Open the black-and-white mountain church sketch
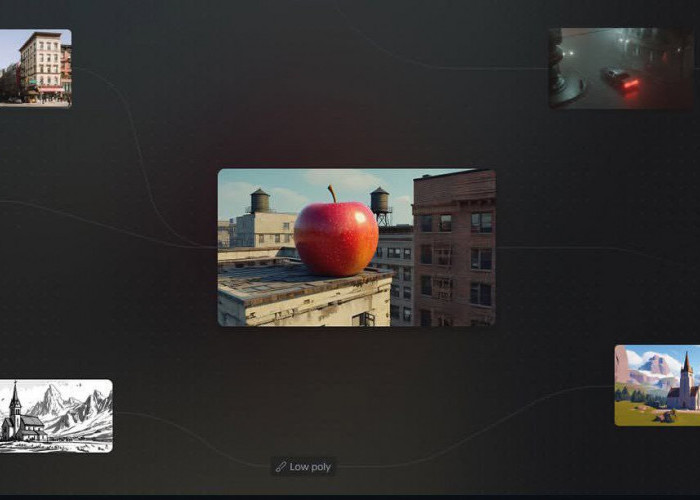Viewport: 700px width, 500px height. [56, 416]
